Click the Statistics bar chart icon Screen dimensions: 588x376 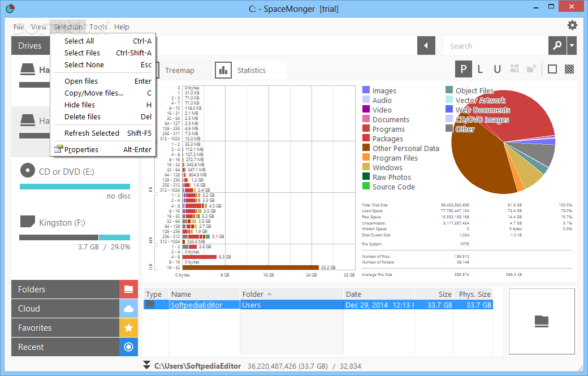pyautogui.click(x=223, y=70)
